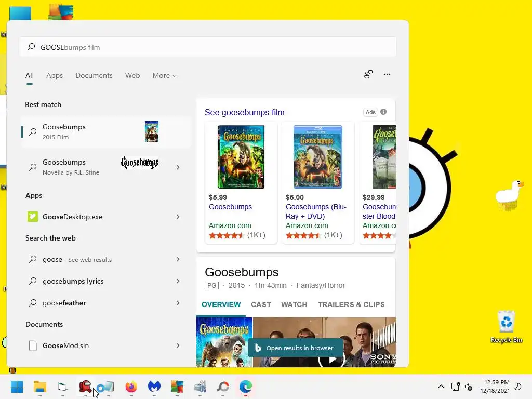The width and height of the screenshot is (532, 399).
Task: Select Goosebumps 2015 Film best match
Action: pyautogui.click(x=106, y=131)
